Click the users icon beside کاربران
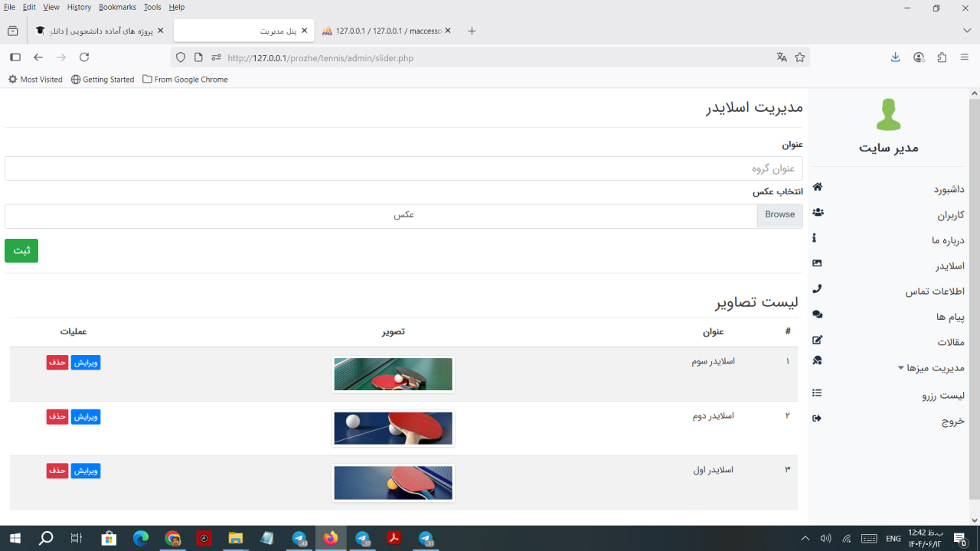Image resolution: width=980 pixels, height=551 pixels. [817, 213]
